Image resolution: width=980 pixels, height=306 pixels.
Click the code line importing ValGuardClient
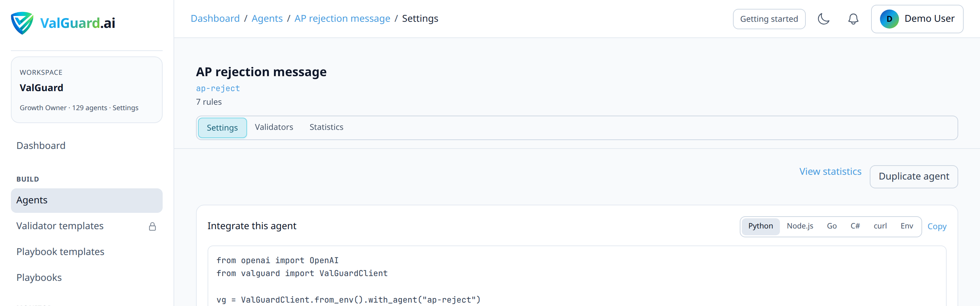pos(302,273)
